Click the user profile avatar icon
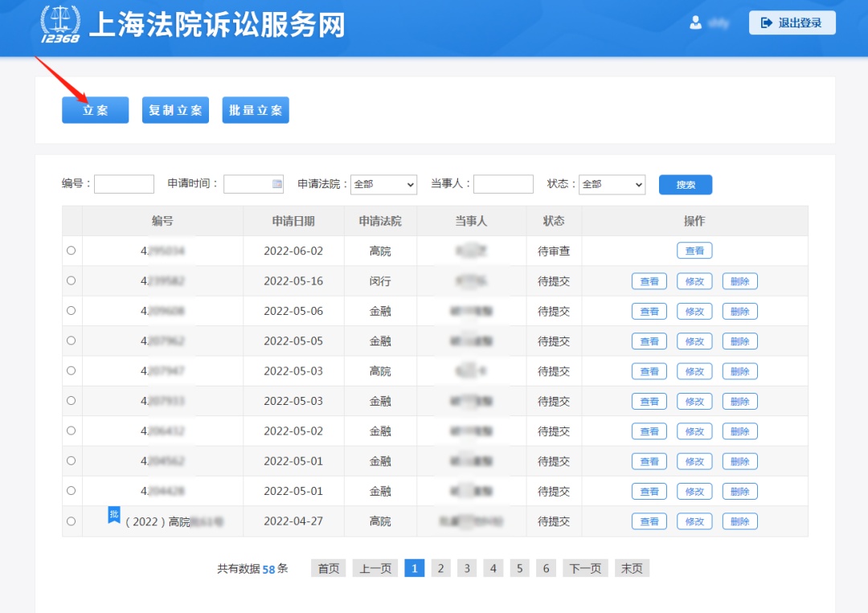Viewport: 868px width, 613px height. click(695, 22)
